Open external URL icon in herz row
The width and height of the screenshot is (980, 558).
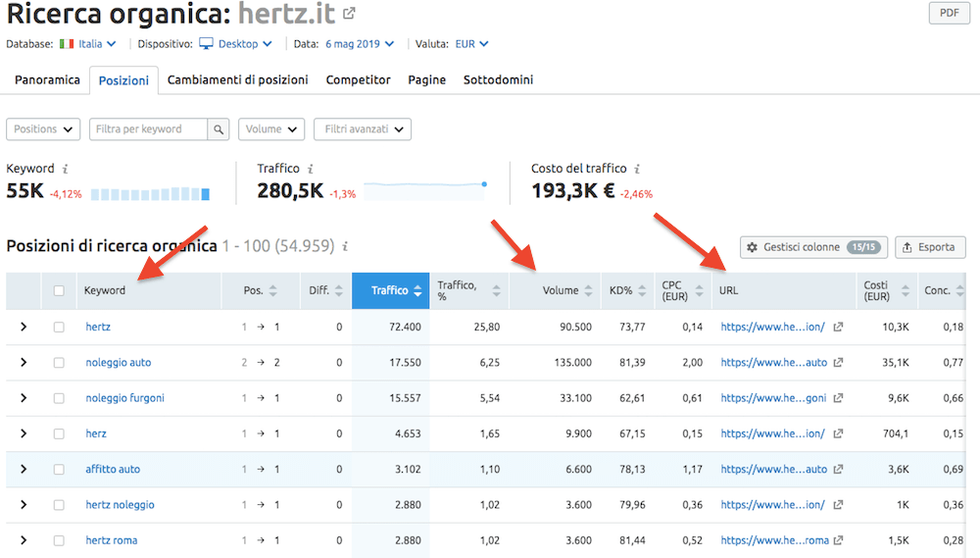coord(838,433)
